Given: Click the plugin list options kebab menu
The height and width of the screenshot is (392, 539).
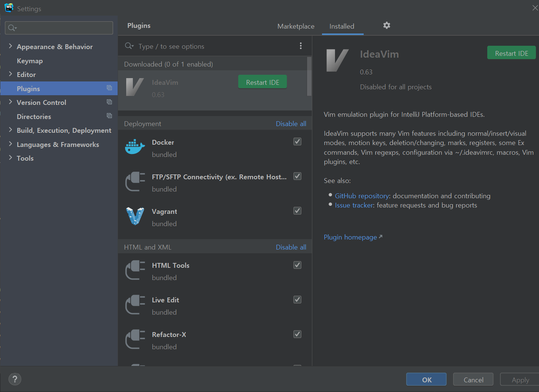Looking at the screenshot, I should [301, 46].
